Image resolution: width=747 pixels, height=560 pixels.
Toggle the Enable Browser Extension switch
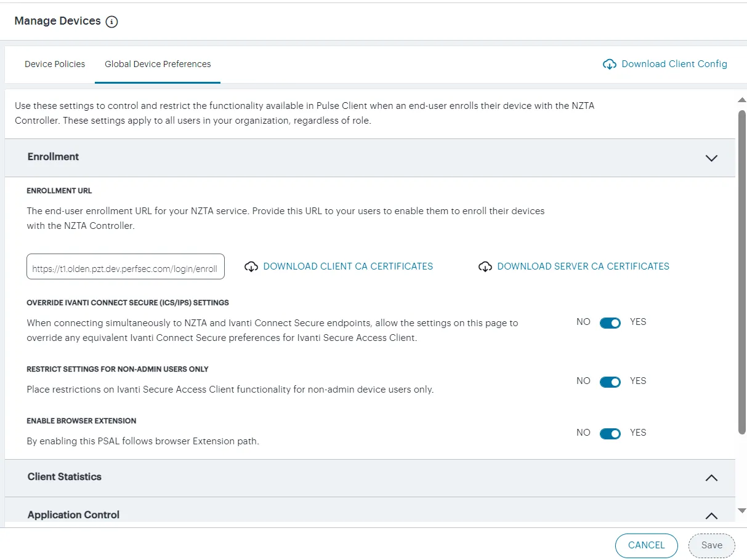610,433
